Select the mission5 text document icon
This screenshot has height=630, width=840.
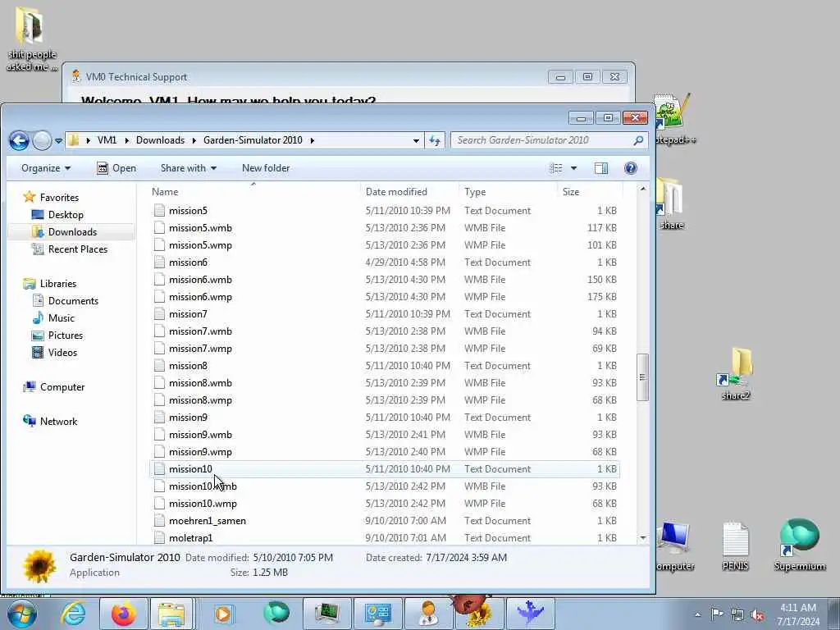(159, 211)
